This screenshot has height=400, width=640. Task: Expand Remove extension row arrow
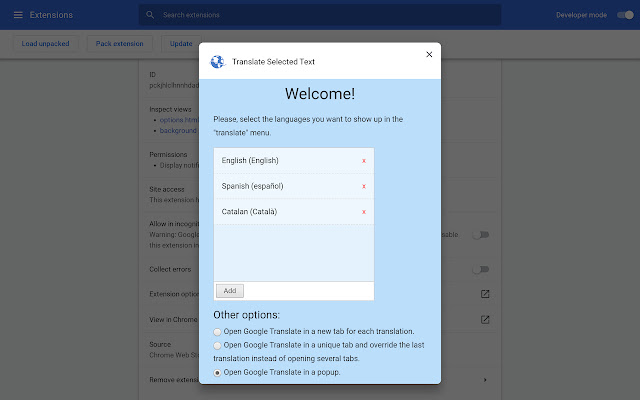pyautogui.click(x=485, y=380)
